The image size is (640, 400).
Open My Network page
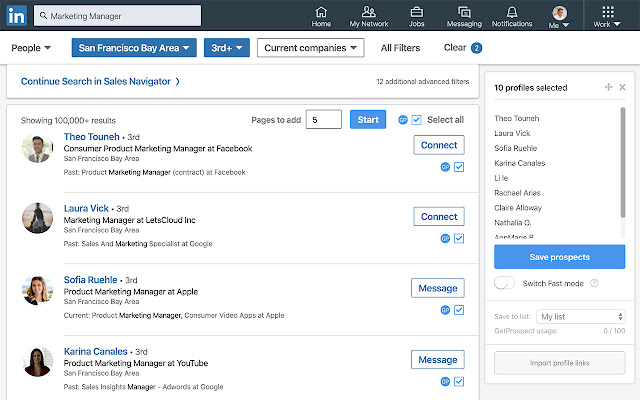(369, 16)
